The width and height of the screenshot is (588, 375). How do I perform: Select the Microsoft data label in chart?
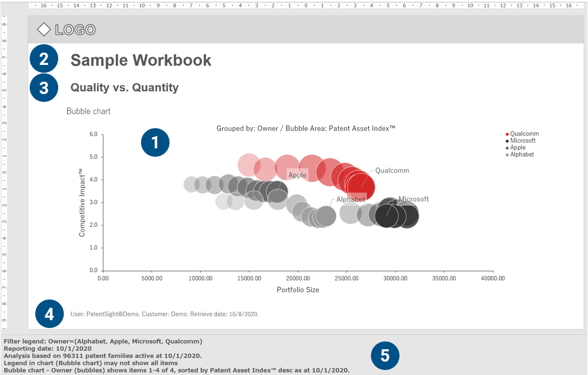pos(413,199)
